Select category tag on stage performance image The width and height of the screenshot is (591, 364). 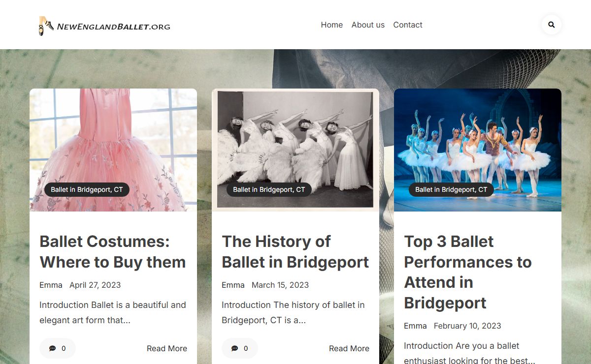(x=451, y=189)
